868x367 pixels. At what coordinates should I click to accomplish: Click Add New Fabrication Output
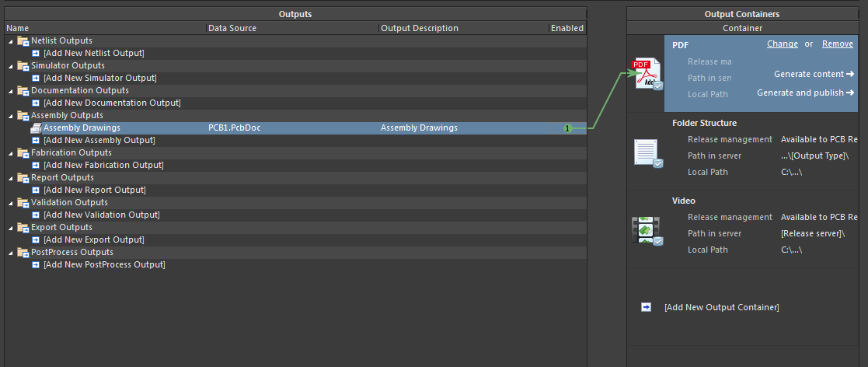click(x=103, y=165)
